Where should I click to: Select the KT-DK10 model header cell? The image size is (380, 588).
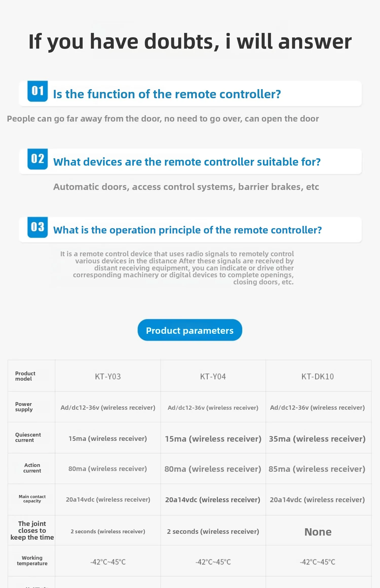point(318,377)
